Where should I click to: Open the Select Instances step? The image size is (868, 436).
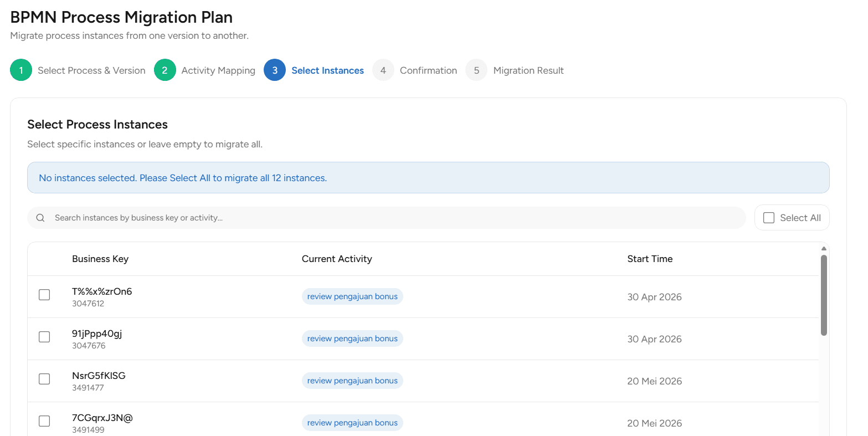[x=327, y=70]
